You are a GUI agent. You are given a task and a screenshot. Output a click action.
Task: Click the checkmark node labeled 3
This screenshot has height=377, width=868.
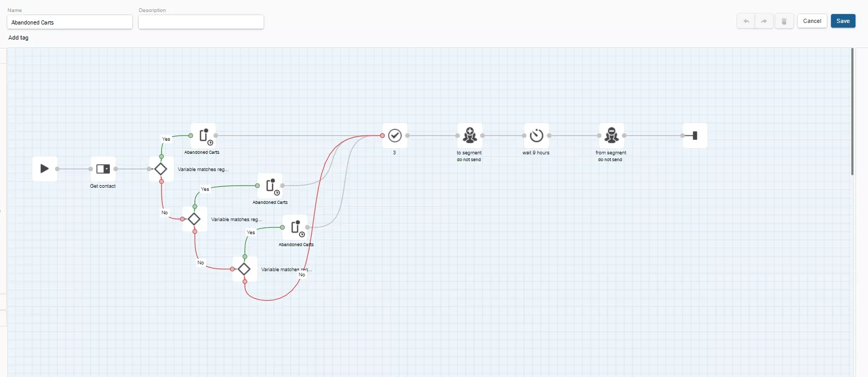coord(395,136)
